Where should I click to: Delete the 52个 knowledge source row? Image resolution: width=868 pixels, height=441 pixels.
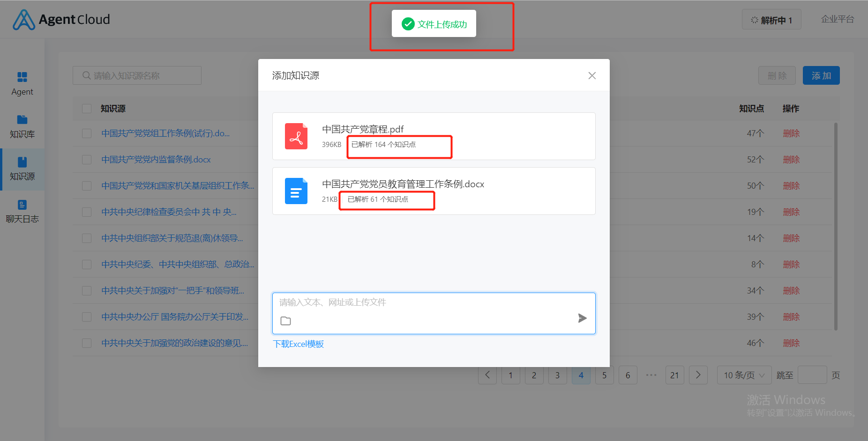(x=791, y=160)
